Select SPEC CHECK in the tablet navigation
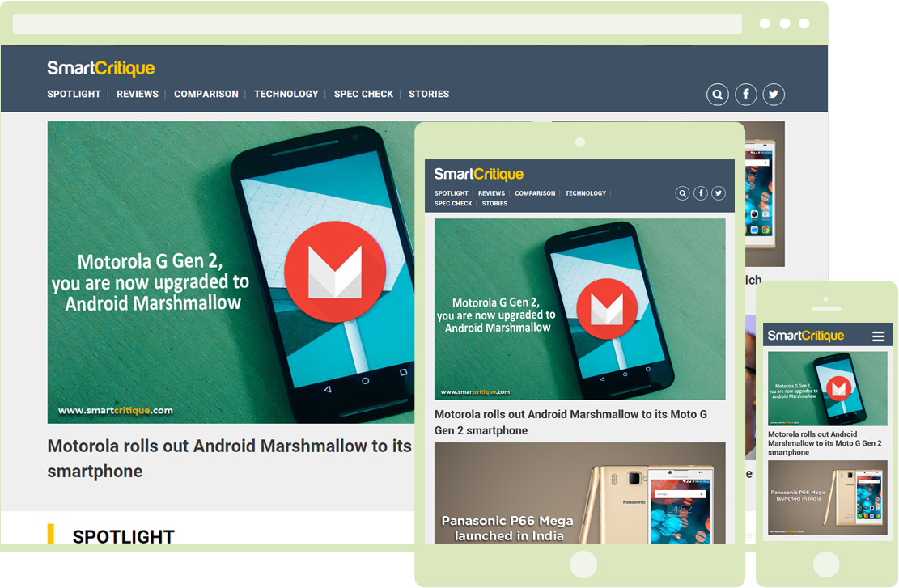The width and height of the screenshot is (899, 588). click(x=453, y=204)
